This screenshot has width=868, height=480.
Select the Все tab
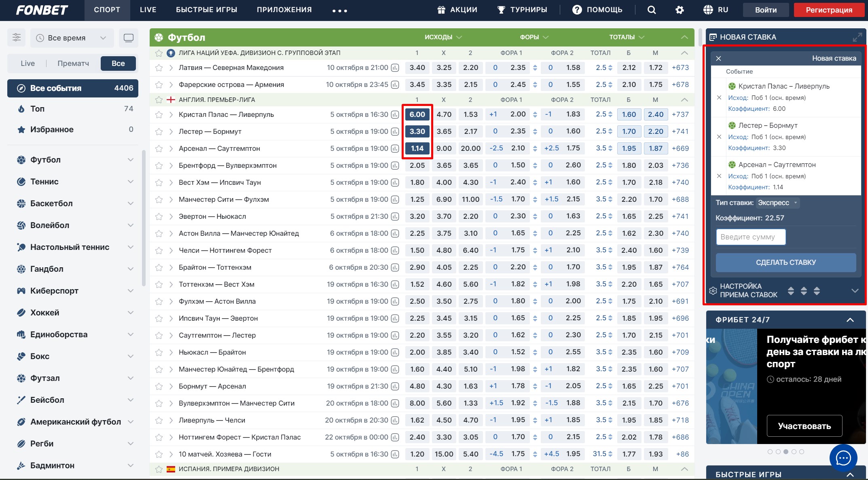pyautogui.click(x=118, y=63)
